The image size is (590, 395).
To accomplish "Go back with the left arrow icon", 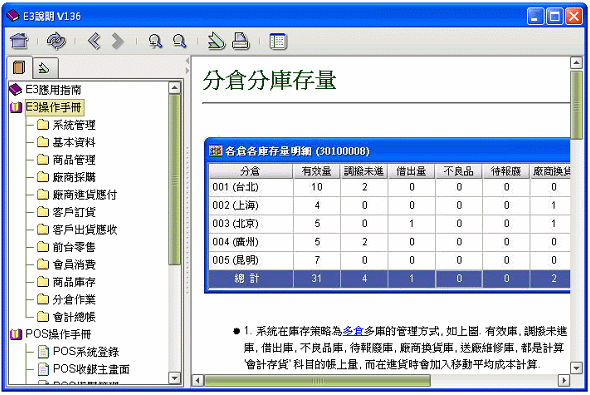I will coord(94,41).
